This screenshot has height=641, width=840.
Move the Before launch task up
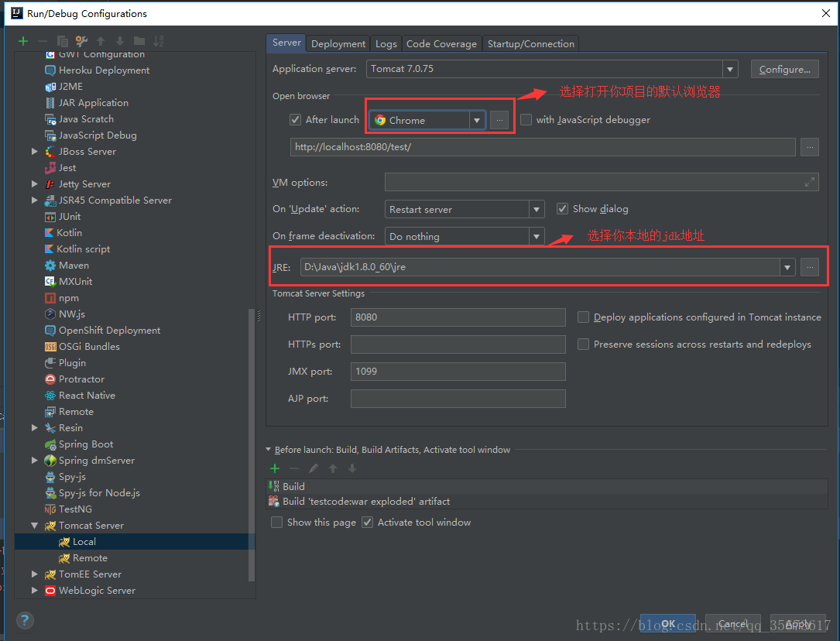333,468
